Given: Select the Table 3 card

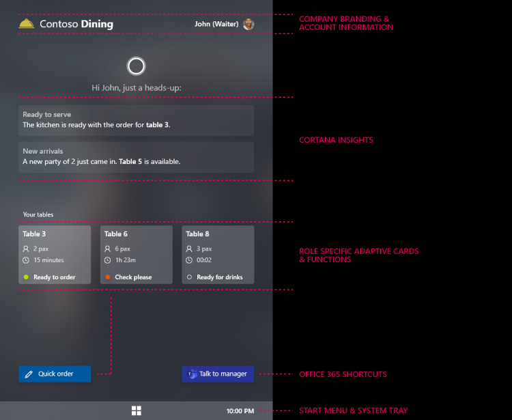Looking at the screenshot, I should (55, 254).
